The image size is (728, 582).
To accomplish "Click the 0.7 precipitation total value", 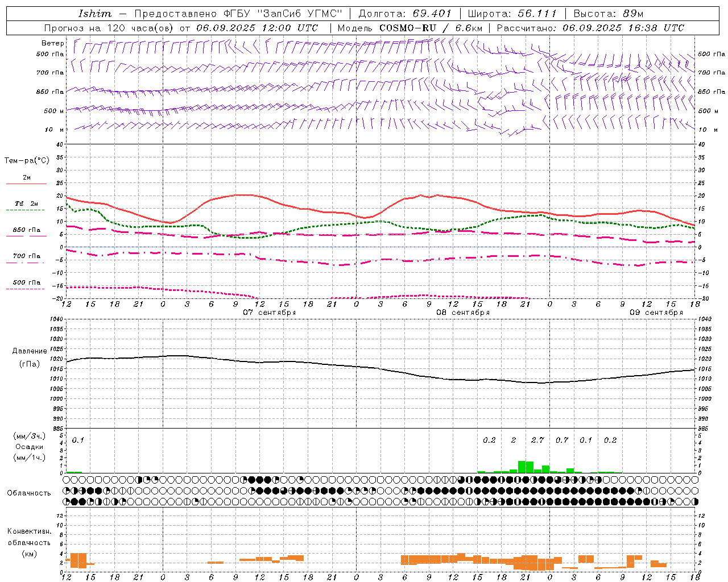I will point(562,440).
